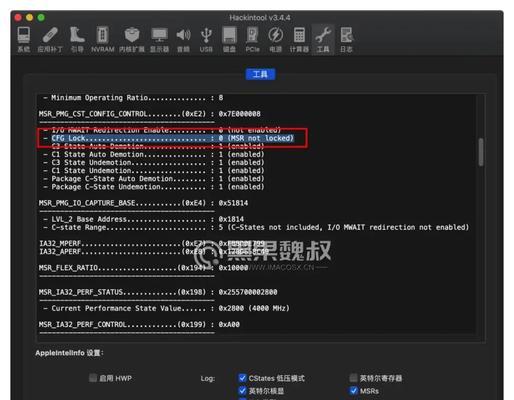Open the USB toolbar section
The image size is (514, 400).
[x=206, y=39]
